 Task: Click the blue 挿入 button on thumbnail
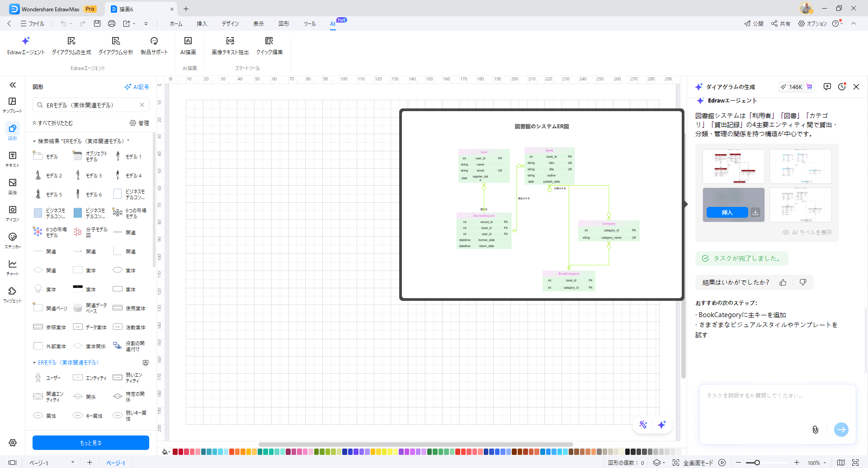tap(726, 212)
